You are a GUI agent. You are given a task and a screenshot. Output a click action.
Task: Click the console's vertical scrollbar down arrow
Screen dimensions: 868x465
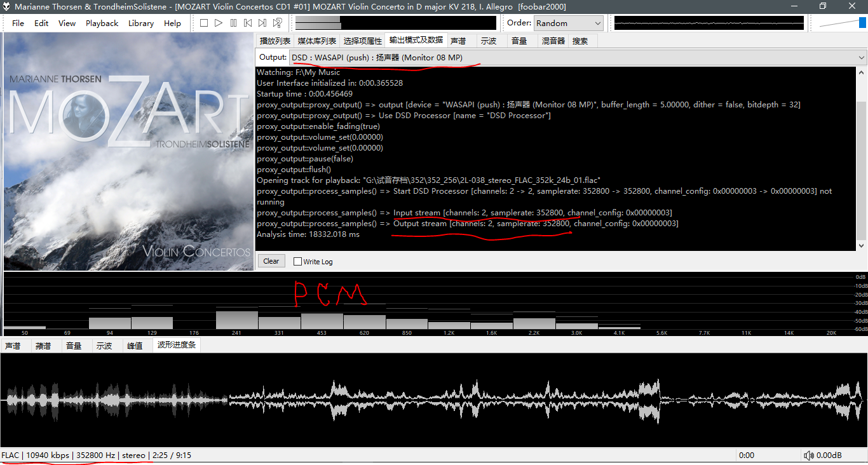coord(862,246)
